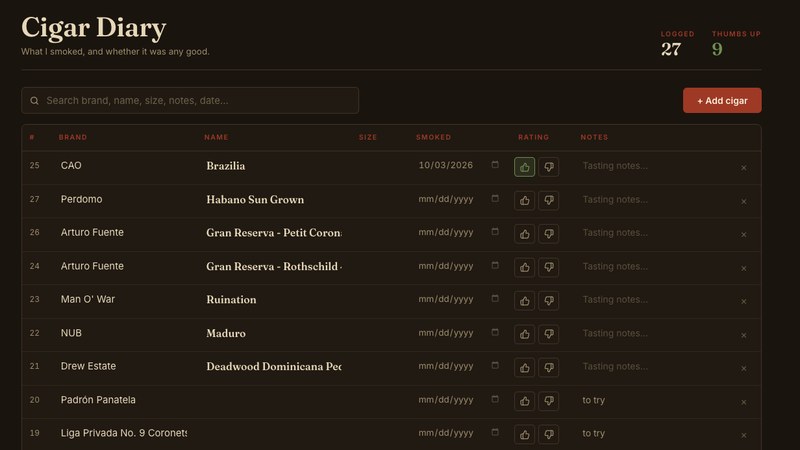
Task: Thumbs up Perdomo Habano Sun Grown
Action: (524, 201)
